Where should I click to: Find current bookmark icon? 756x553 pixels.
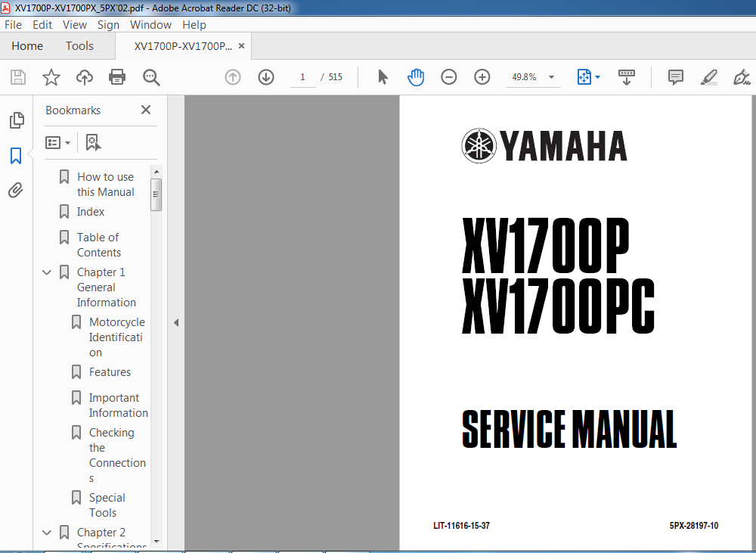(x=93, y=142)
